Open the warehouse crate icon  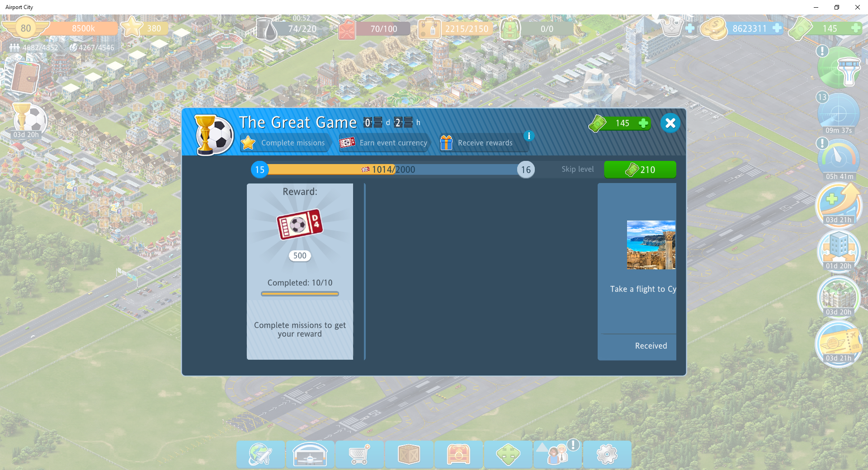(409, 454)
